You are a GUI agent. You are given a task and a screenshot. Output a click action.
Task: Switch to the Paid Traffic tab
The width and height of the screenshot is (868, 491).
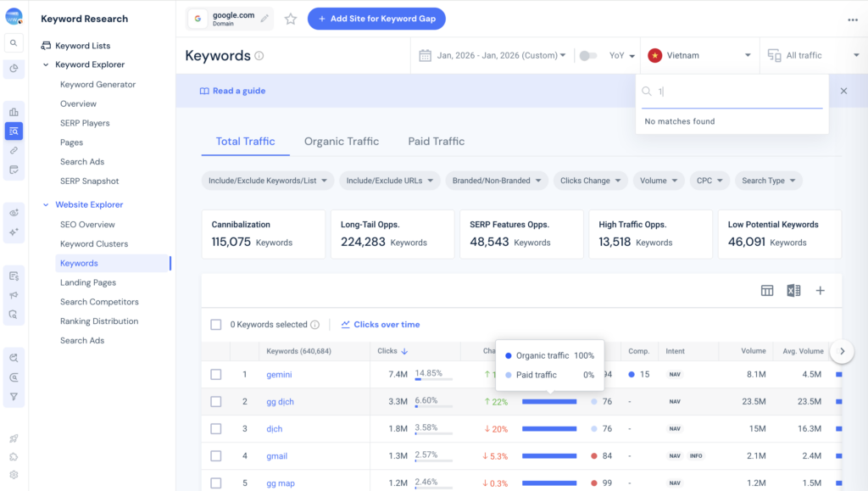(x=436, y=142)
